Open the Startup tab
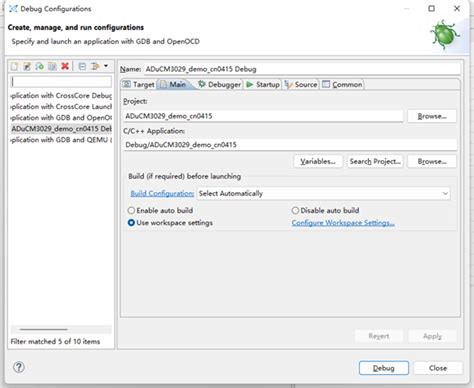This screenshot has width=474, height=388. [x=263, y=84]
